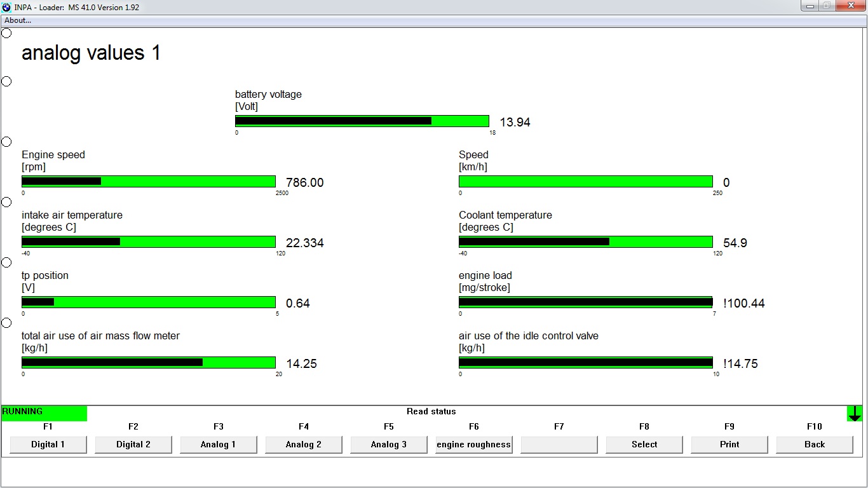The height and width of the screenshot is (488, 868).
Task: Click the Coolant temperature bar gauge
Action: coord(585,242)
